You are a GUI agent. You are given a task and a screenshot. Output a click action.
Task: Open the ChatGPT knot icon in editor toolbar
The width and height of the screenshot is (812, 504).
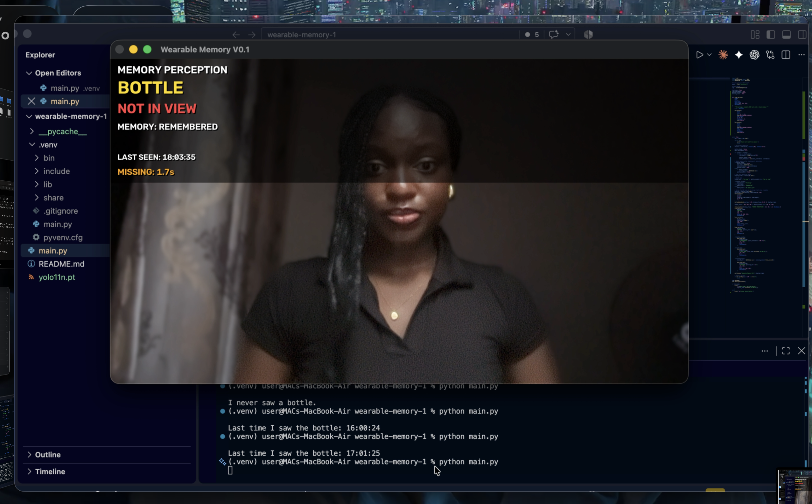[754, 55]
